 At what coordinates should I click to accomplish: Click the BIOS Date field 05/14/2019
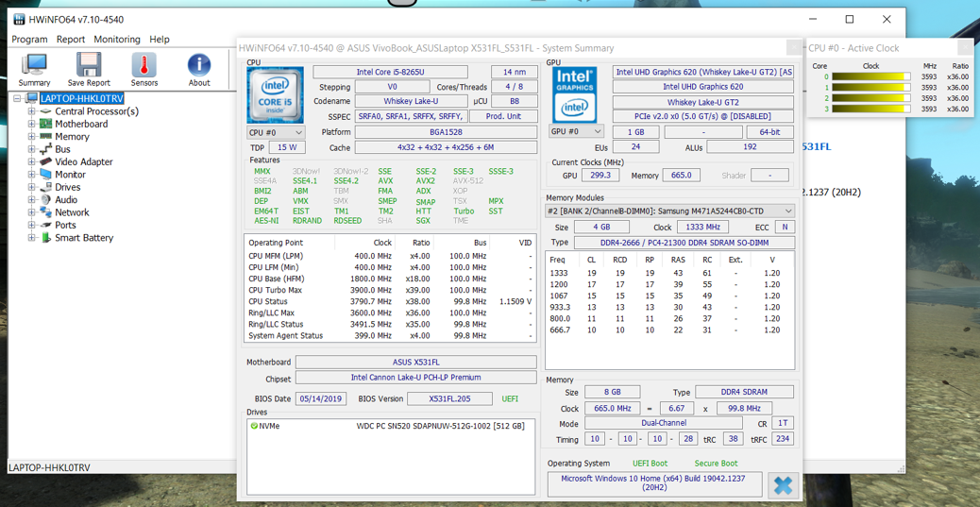[322, 398]
